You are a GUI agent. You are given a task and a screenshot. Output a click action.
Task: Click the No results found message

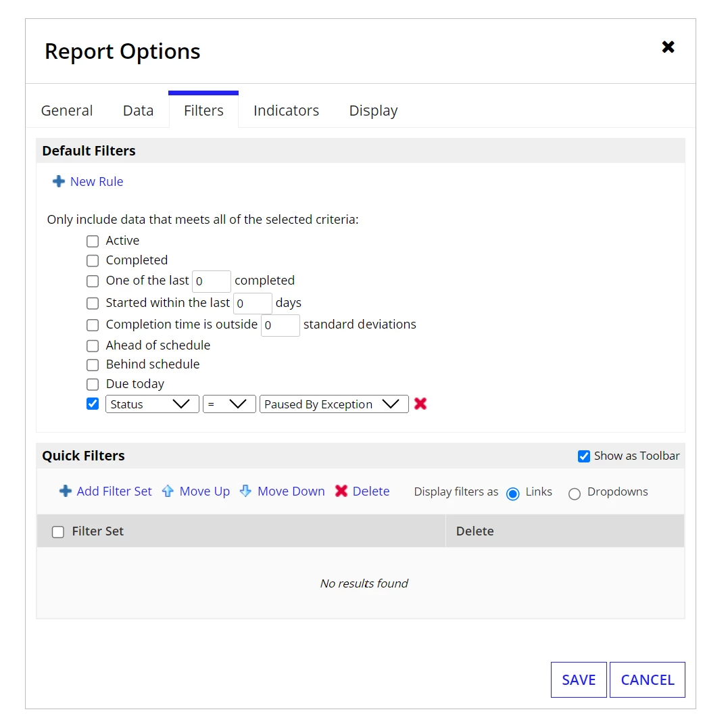tap(364, 583)
